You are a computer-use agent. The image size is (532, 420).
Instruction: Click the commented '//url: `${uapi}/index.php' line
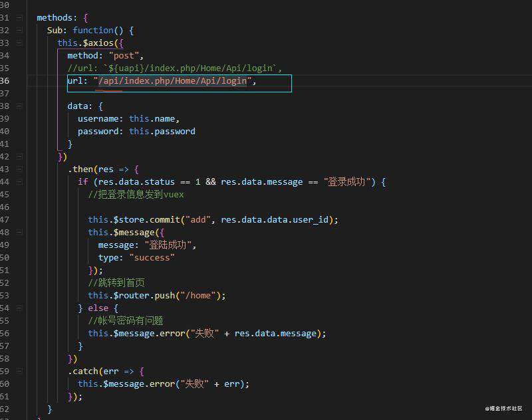click(174, 68)
